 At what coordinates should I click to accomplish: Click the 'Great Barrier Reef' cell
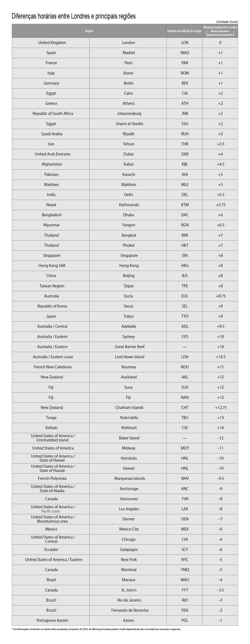click(130, 347)
